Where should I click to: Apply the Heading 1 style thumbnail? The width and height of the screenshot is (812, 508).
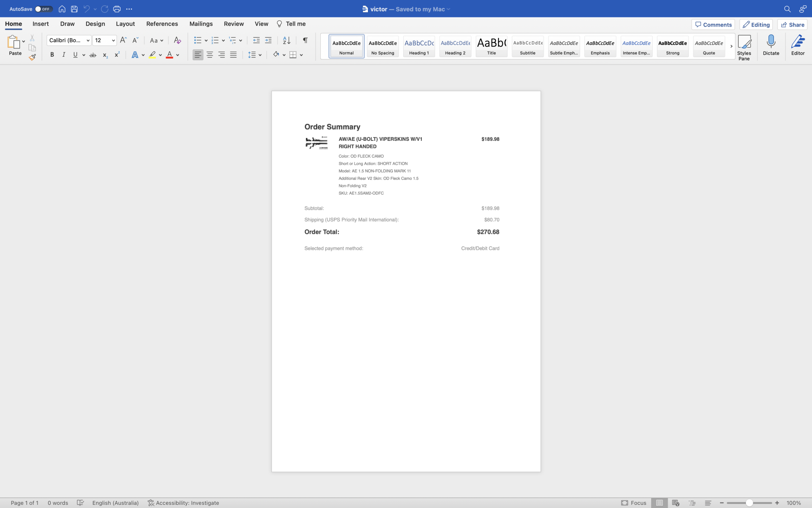click(419, 46)
